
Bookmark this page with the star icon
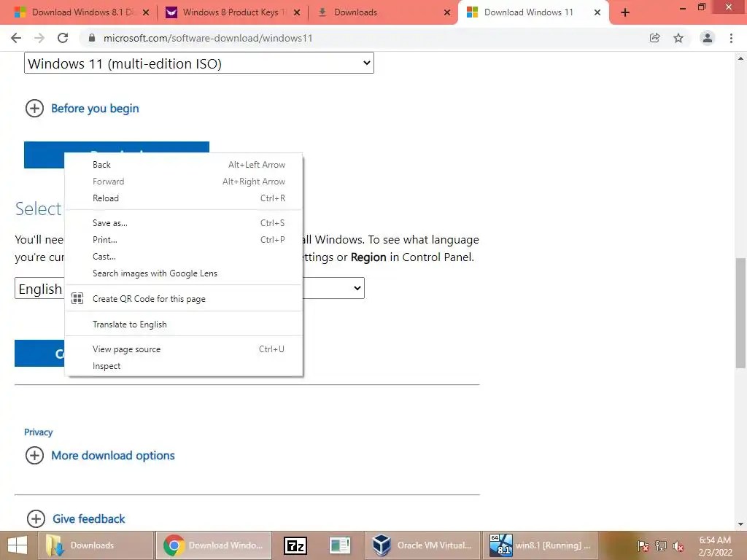678,38
